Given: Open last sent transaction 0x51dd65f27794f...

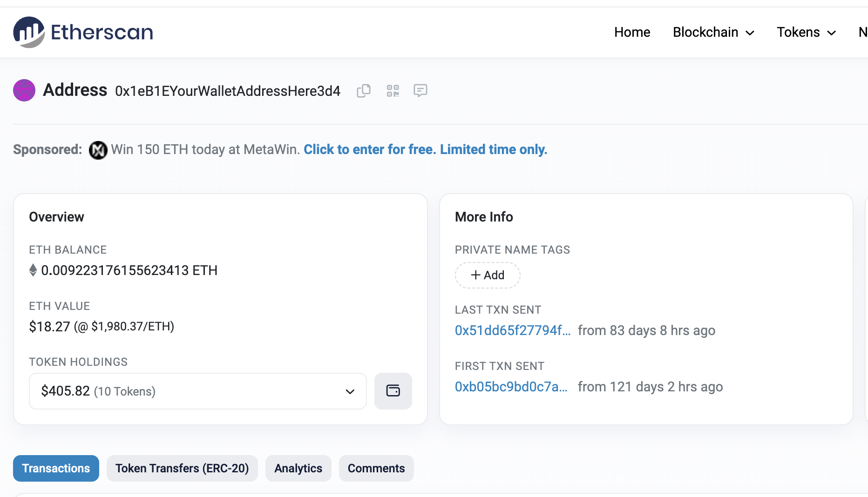Looking at the screenshot, I should [x=513, y=330].
